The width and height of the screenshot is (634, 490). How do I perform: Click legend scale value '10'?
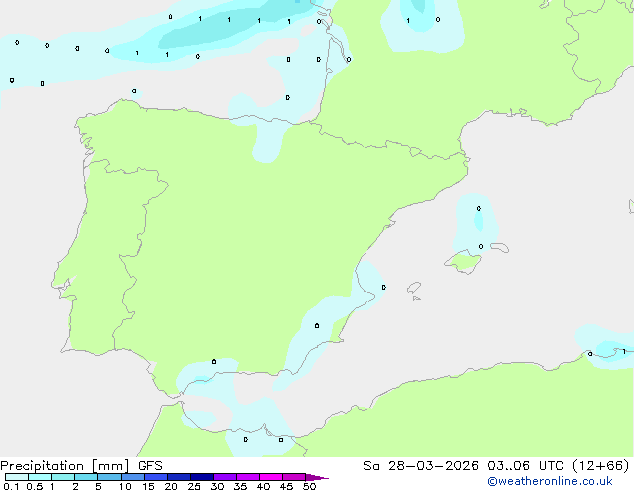(125, 486)
